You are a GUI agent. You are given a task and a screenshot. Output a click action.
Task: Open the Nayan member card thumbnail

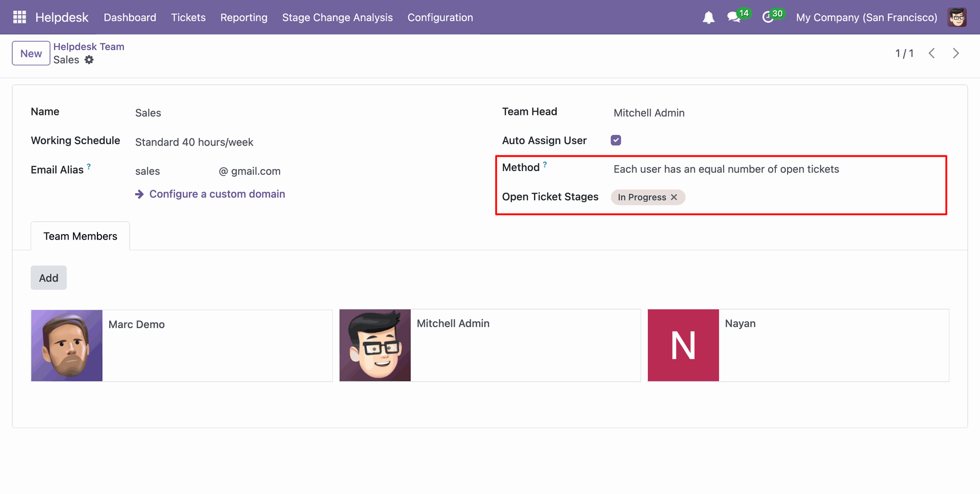point(683,345)
